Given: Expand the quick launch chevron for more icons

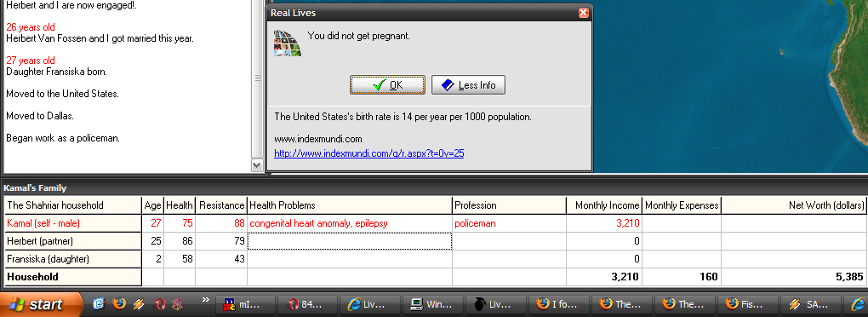Looking at the screenshot, I should coord(206,300).
